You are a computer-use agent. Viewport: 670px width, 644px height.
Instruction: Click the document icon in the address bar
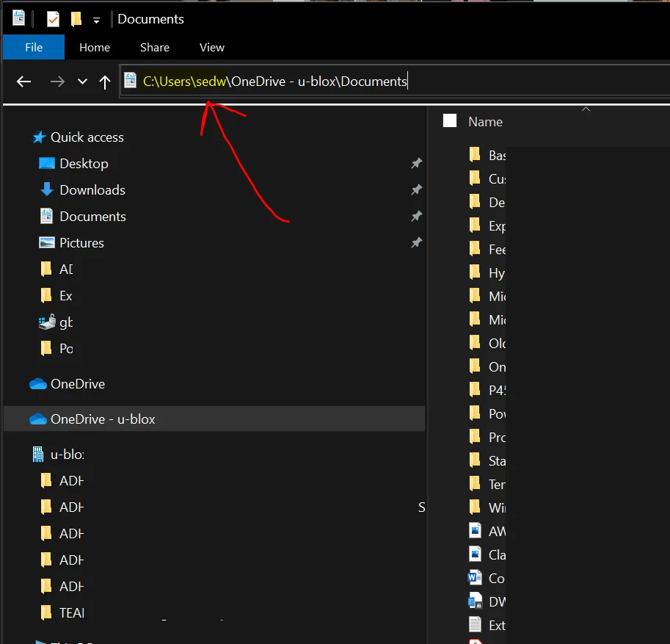[131, 80]
